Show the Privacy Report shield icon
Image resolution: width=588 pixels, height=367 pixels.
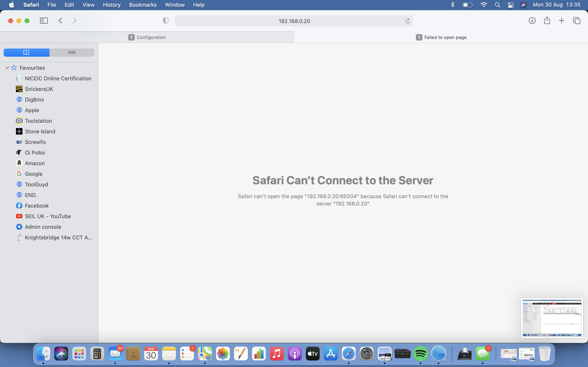(165, 21)
